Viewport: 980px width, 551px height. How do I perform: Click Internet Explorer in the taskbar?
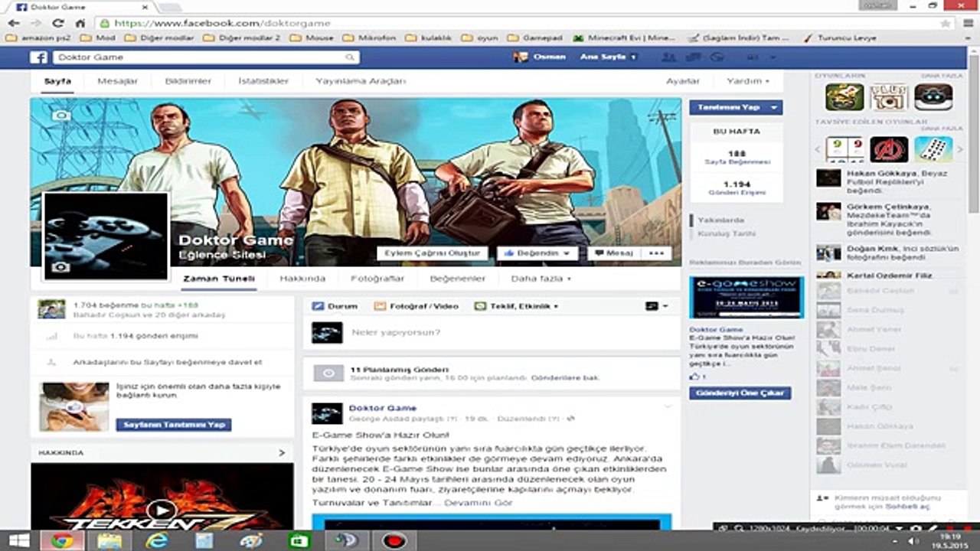[157, 541]
